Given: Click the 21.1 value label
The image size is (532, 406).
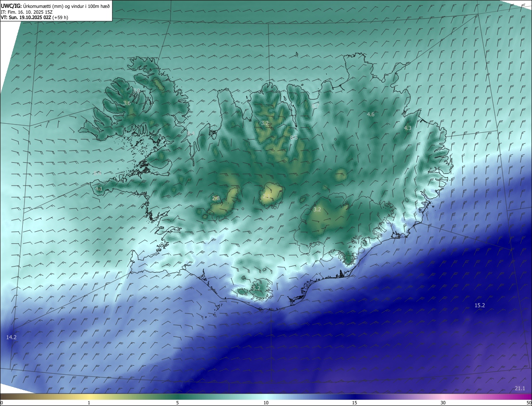Looking at the screenshot, I should coord(520,388).
